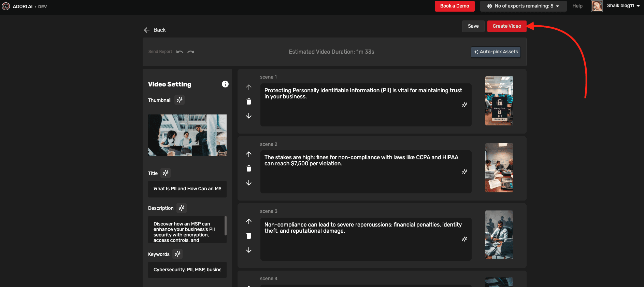Open the Shaik blog11 account menu

click(623, 6)
